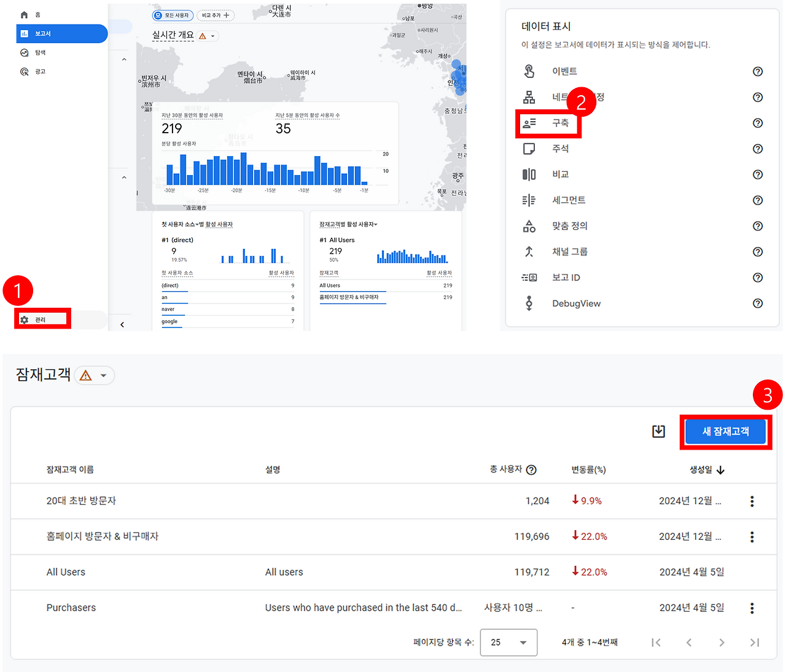
Task: Go to last page of audiences
Action: 755,643
